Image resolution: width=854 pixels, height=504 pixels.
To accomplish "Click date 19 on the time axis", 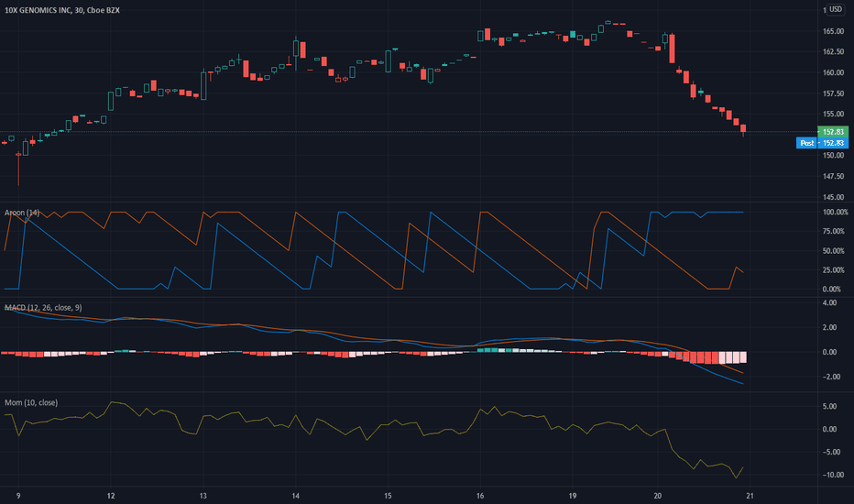I will coord(573,496).
